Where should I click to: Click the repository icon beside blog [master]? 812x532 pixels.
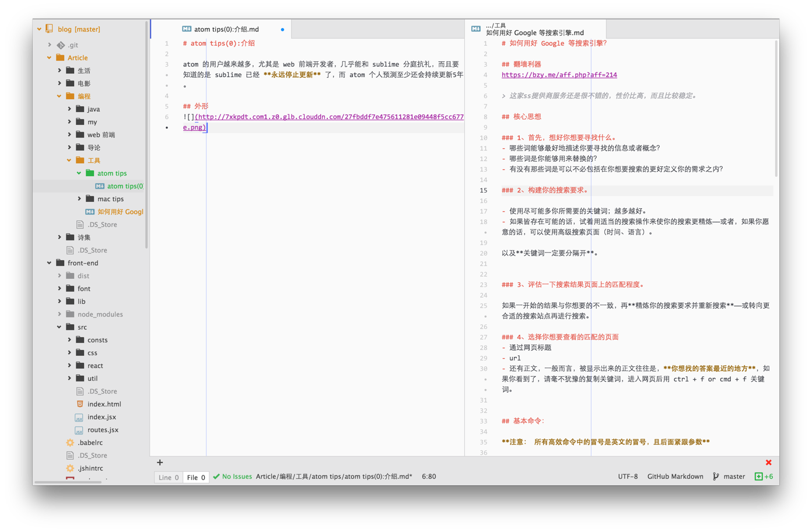click(50, 29)
